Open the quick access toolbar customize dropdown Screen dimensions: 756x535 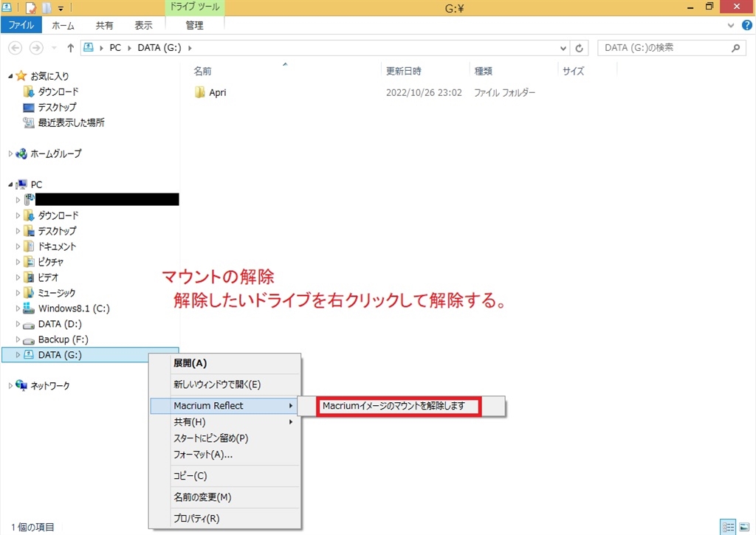pos(61,8)
